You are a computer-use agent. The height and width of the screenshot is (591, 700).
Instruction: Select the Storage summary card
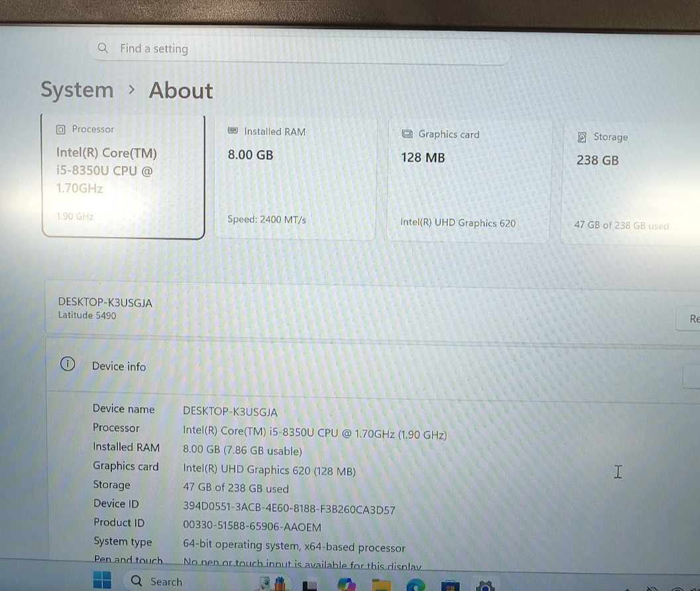pos(630,182)
